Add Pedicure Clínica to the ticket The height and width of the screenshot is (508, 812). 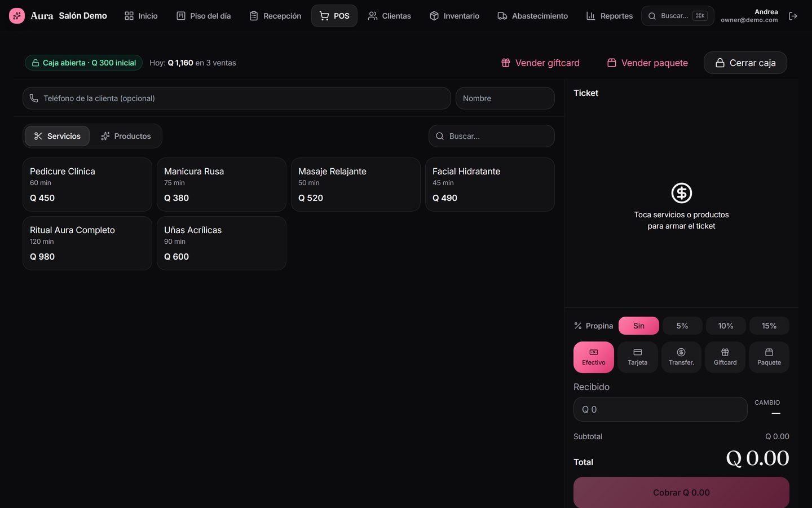[87, 185]
